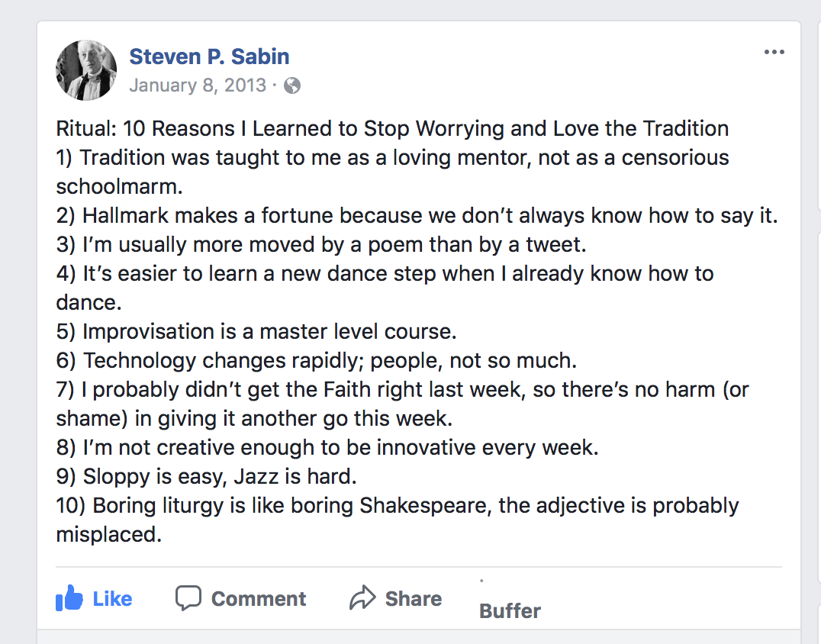This screenshot has width=821, height=644.
Task: Click the thumbs-up Like icon
Action: pos(69,599)
